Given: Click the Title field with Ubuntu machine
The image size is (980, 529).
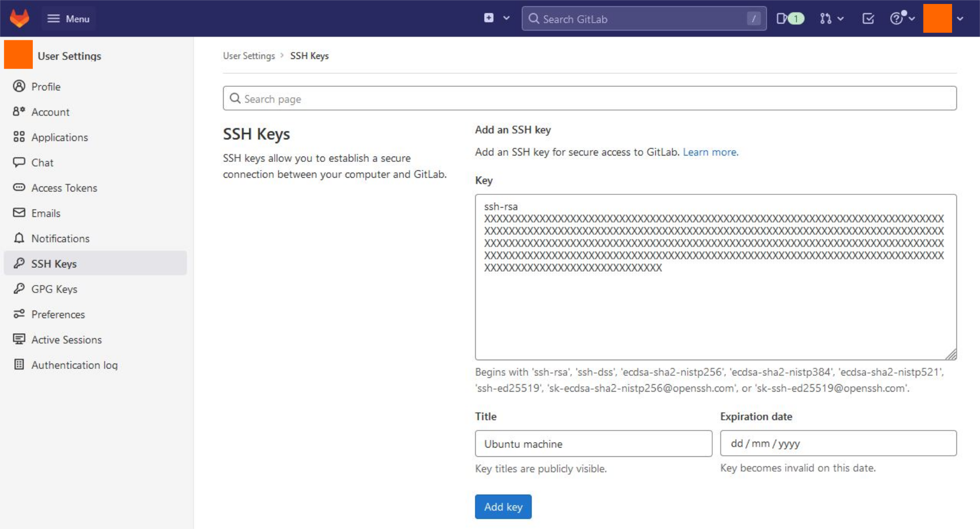Looking at the screenshot, I should 593,444.
